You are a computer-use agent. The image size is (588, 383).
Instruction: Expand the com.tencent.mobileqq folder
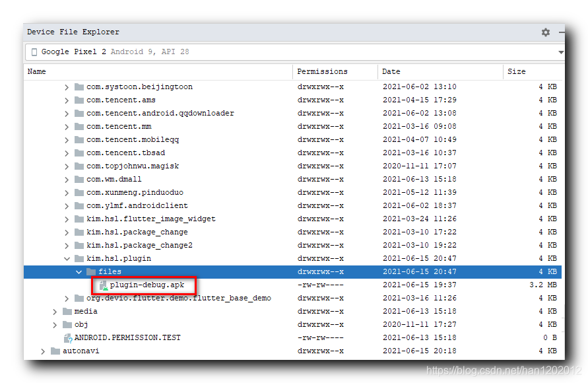(67, 140)
